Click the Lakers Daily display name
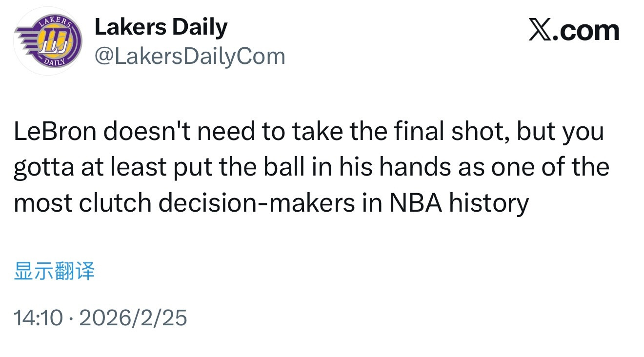This screenshot has width=644, height=357. tap(161, 27)
